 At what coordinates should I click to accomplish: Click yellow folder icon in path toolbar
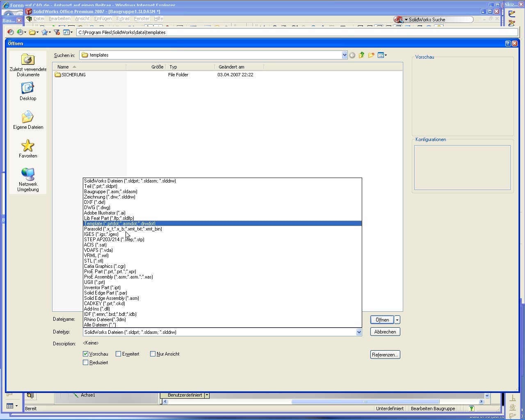point(33,32)
